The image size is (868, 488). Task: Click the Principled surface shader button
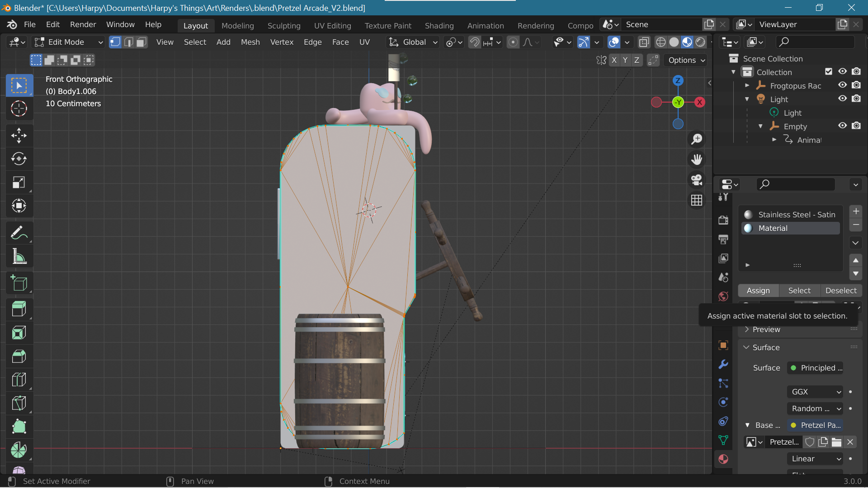[x=815, y=368]
